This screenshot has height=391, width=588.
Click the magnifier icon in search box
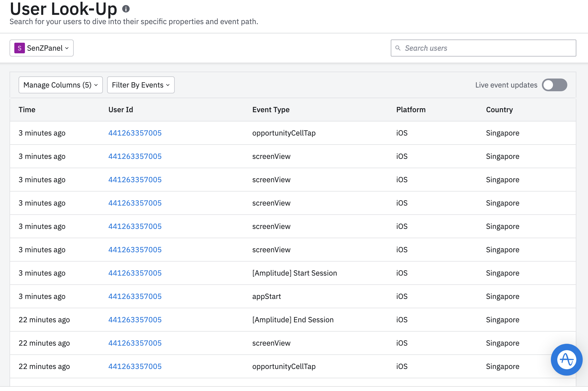pos(398,48)
